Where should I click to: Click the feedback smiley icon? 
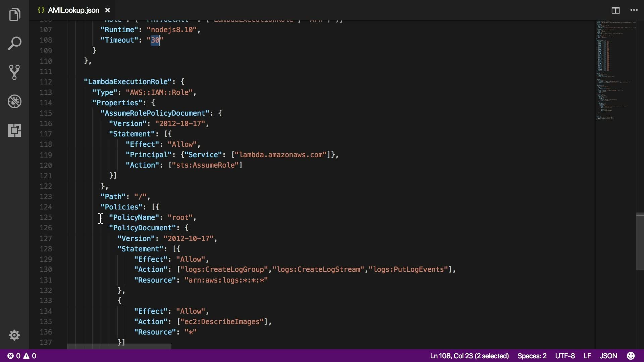631,356
